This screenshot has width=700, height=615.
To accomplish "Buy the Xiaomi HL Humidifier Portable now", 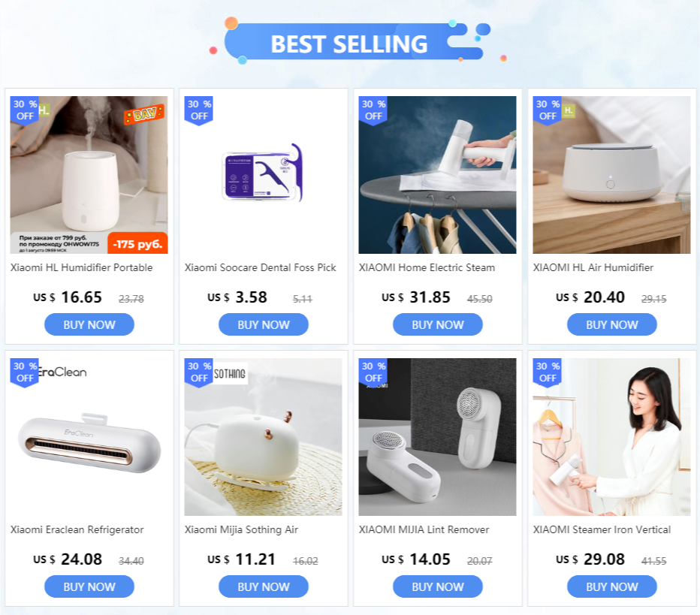I will [x=89, y=324].
